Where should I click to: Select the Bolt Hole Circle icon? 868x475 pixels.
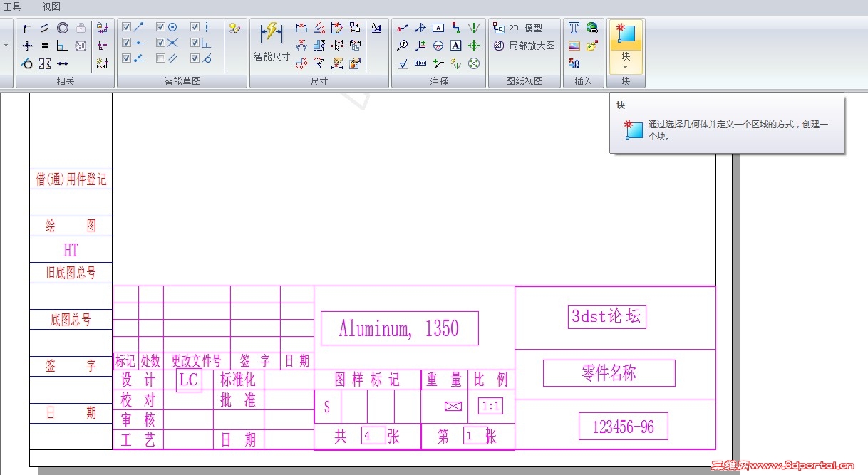pos(474,63)
